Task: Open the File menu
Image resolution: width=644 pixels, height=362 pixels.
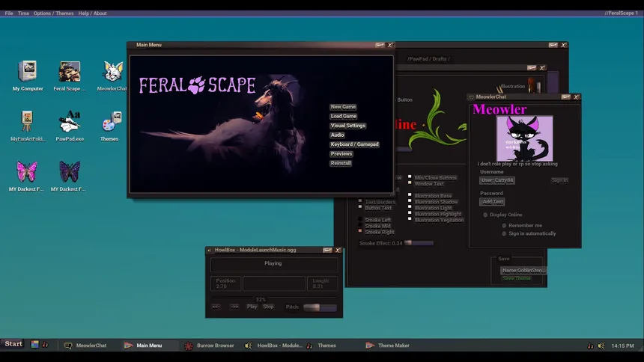Action: (x=9, y=13)
